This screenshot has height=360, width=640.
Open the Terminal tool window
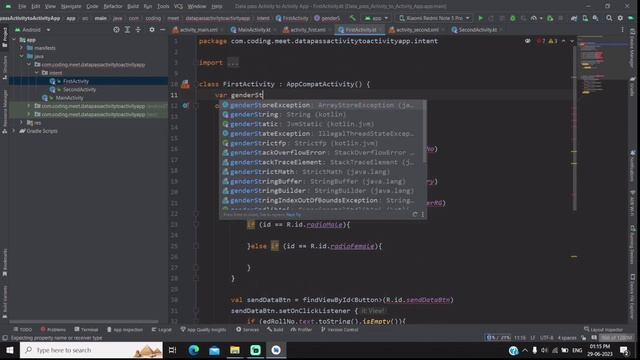click(x=86, y=329)
